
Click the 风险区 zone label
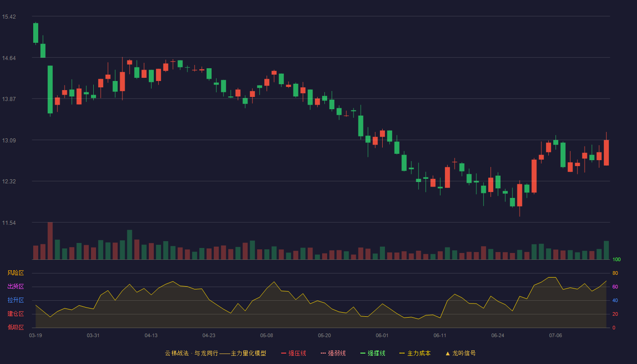[15, 273]
